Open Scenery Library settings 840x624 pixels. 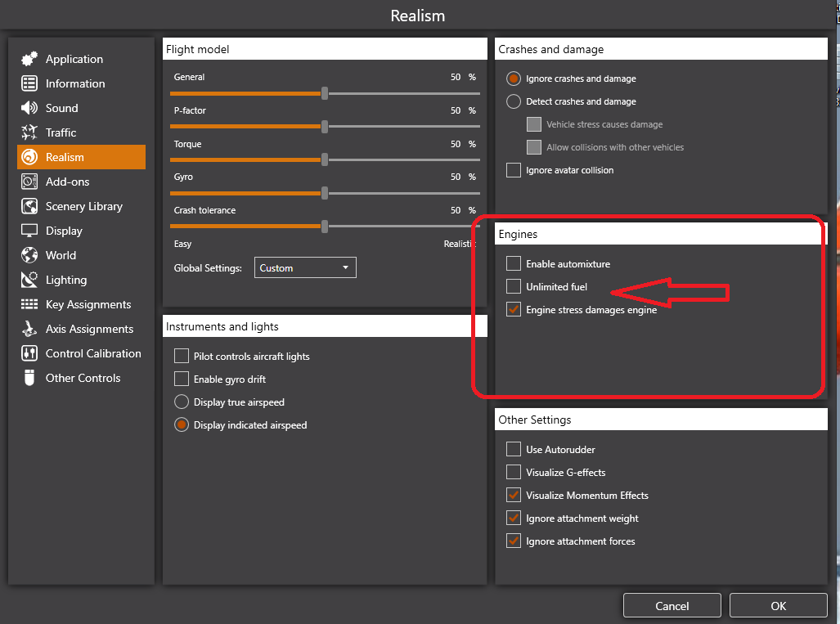pos(82,206)
